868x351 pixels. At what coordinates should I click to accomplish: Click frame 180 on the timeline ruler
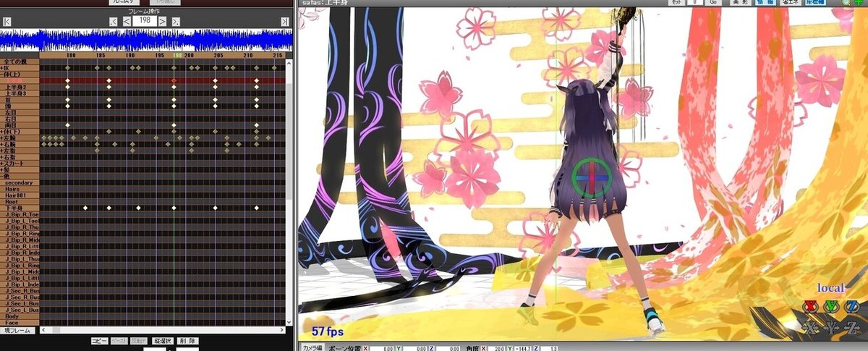[x=70, y=56]
